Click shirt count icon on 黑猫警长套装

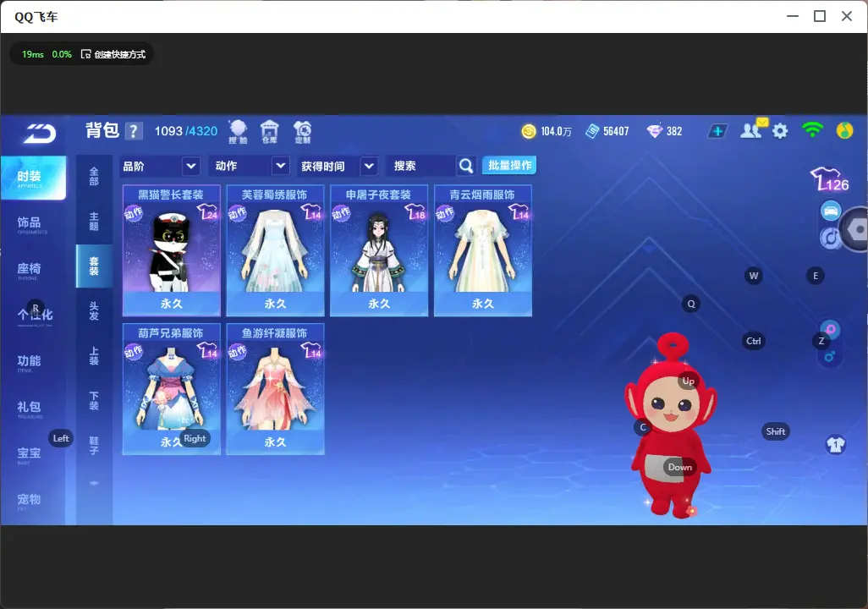(207, 211)
